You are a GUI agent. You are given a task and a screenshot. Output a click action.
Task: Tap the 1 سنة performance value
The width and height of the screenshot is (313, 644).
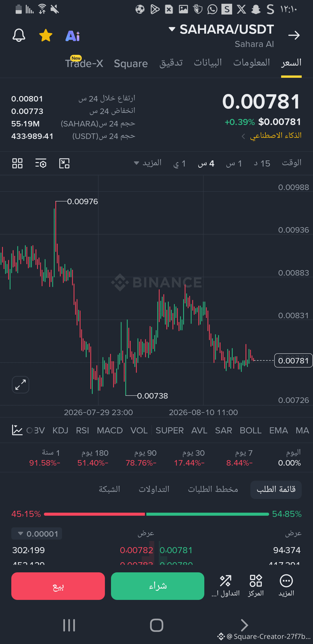[x=45, y=463]
